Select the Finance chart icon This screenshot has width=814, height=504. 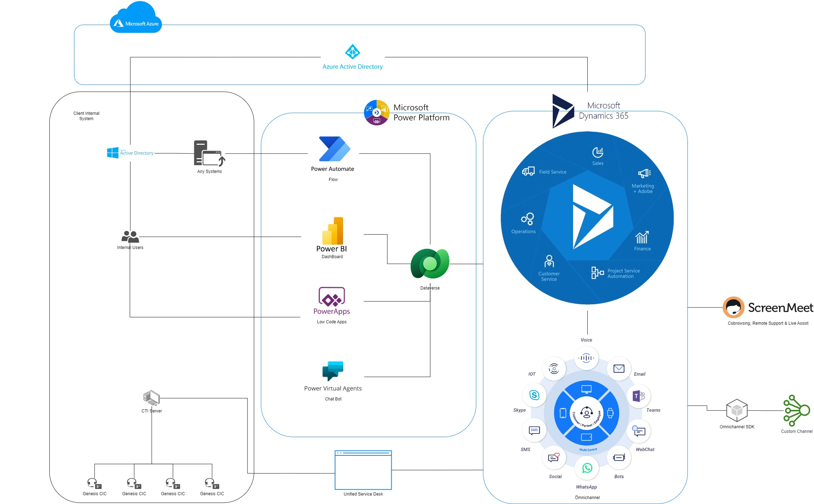tap(642, 237)
